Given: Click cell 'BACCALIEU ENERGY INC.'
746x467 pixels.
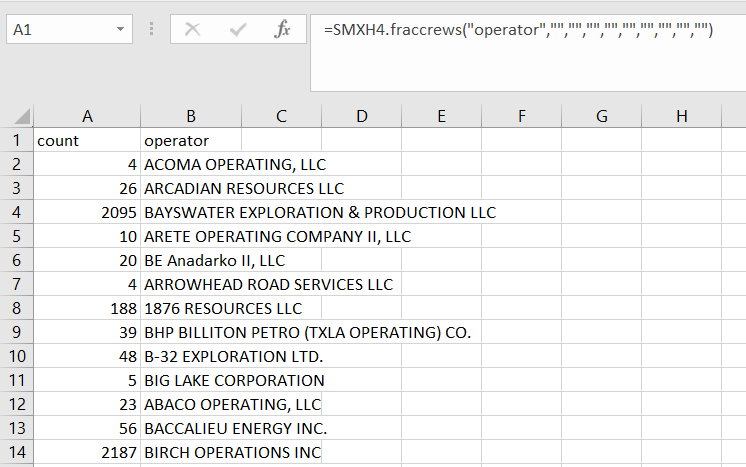Looking at the screenshot, I should (236, 428).
